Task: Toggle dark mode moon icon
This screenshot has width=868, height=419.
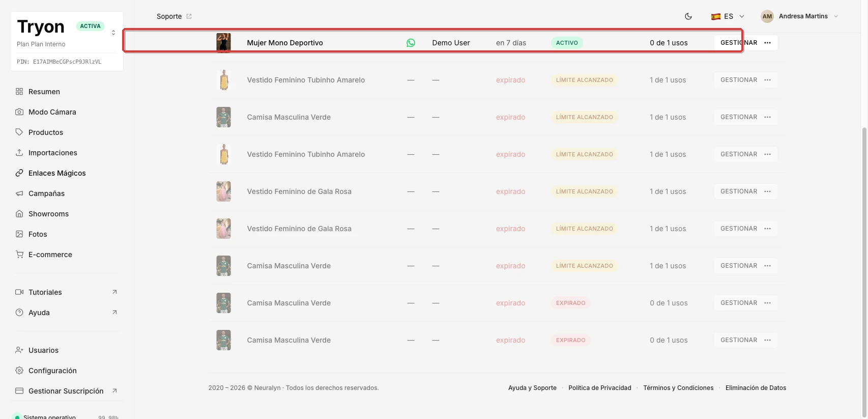Action: tap(688, 16)
